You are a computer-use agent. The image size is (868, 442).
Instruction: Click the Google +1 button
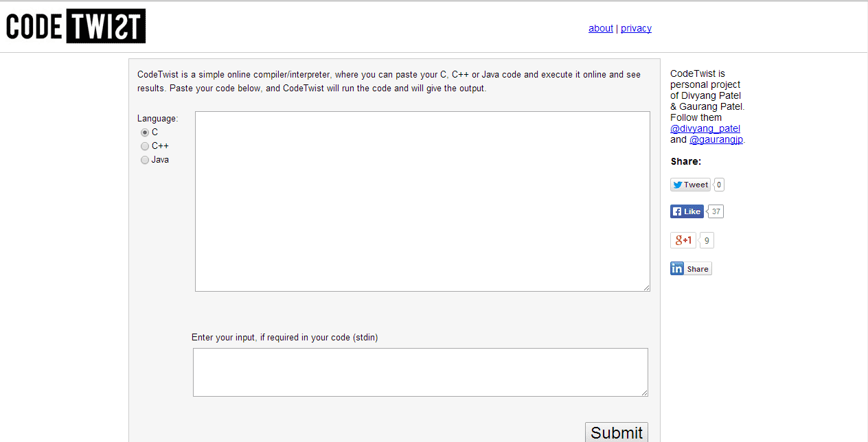coord(683,240)
